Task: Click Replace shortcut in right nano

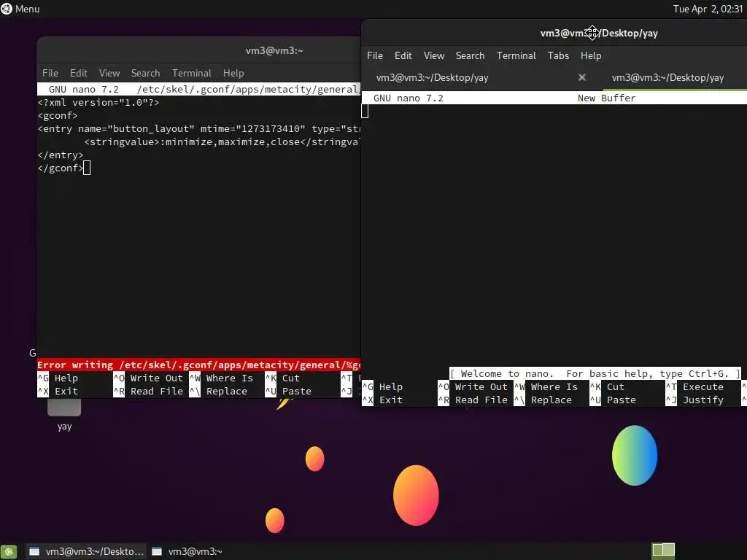Action: point(543,400)
